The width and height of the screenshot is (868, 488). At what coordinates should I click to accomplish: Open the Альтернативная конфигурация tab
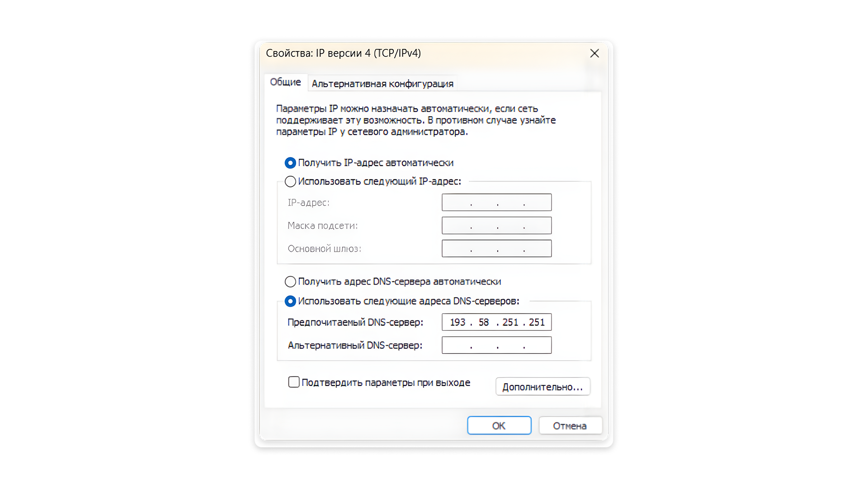click(x=382, y=84)
